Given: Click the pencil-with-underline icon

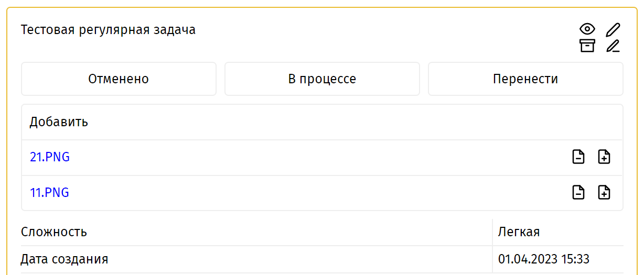Looking at the screenshot, I should click(x=613, y=46).
